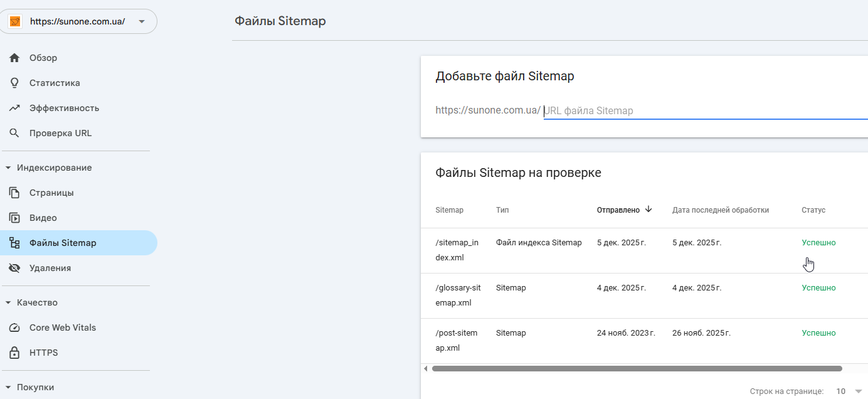The image size is (868, 399).
Task: Open the /glossary-sitemap.xml sitemap row
Action: coord(458,295)
